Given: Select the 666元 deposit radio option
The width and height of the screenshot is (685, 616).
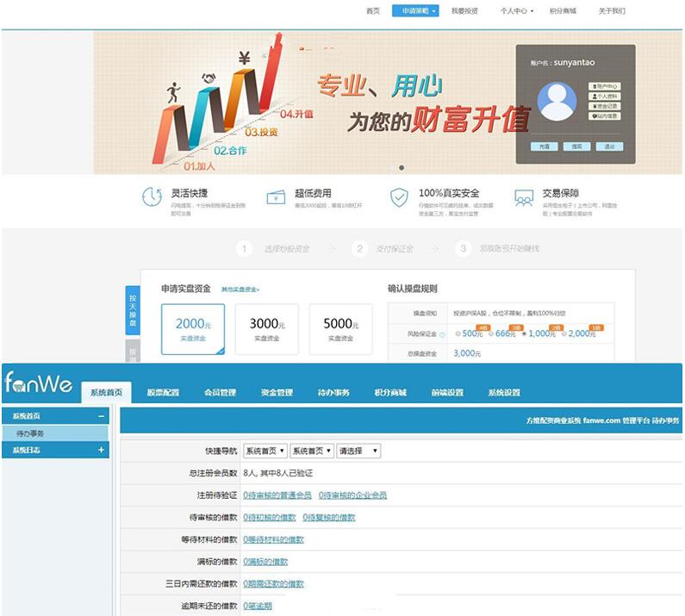Looking at the screenshot, I should click(x=490, y=333).
